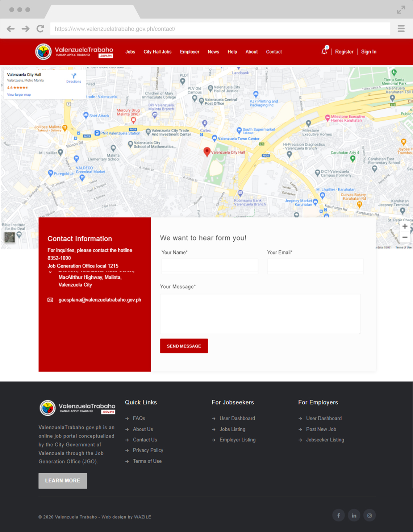Click the Caltex map marker

pos(205,123)
